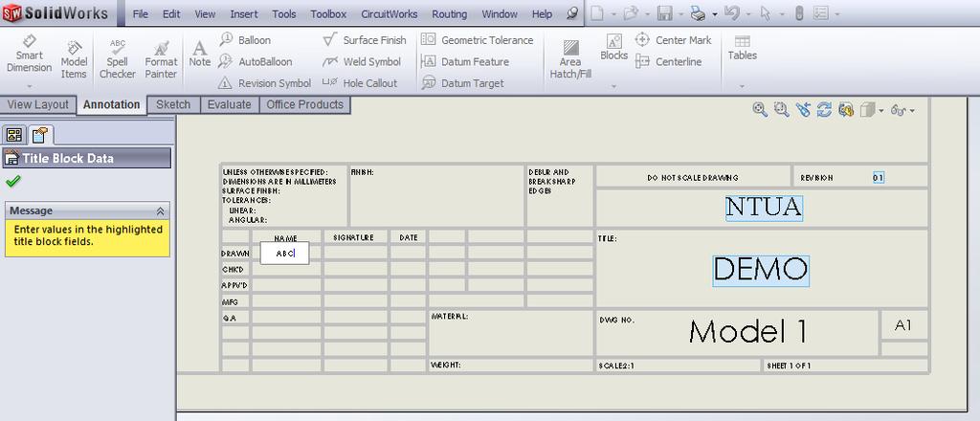The height and width of the screenshot is (421, 980).
Task: Expand the Smart Dimension dropdown arrow
Action: pyautogui.click(x=29, y=86)
